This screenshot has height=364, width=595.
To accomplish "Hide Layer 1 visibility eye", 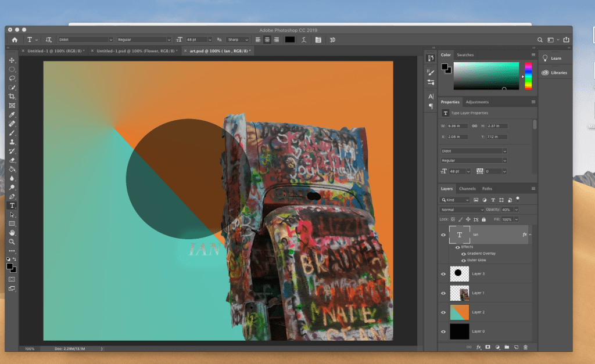I will tap(443, 293).
